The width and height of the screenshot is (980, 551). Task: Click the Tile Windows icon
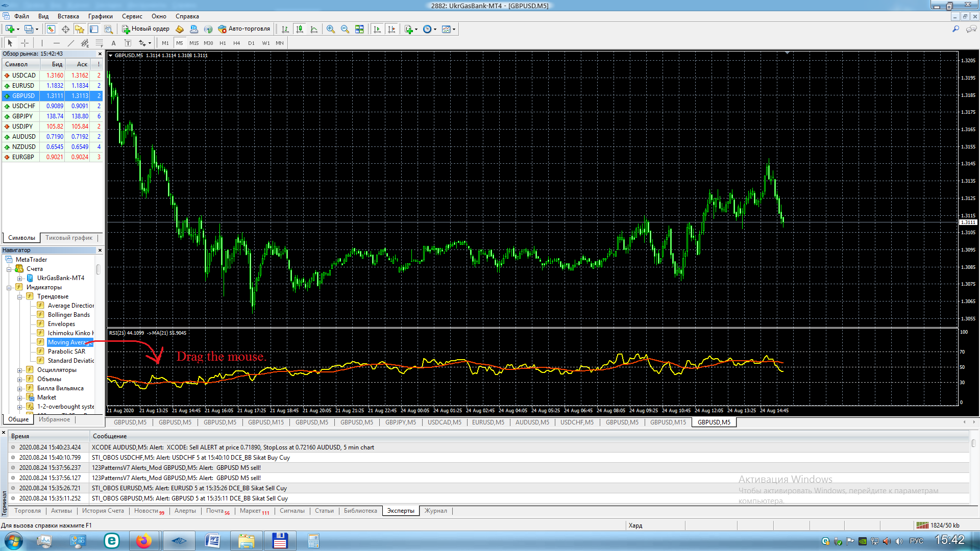pos(359,29)
